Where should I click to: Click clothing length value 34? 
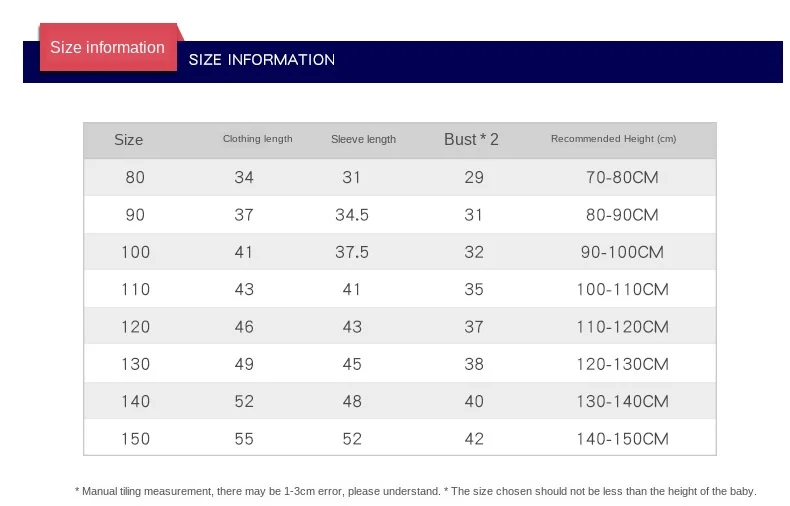pyautogui.click(x=244, y=177)
